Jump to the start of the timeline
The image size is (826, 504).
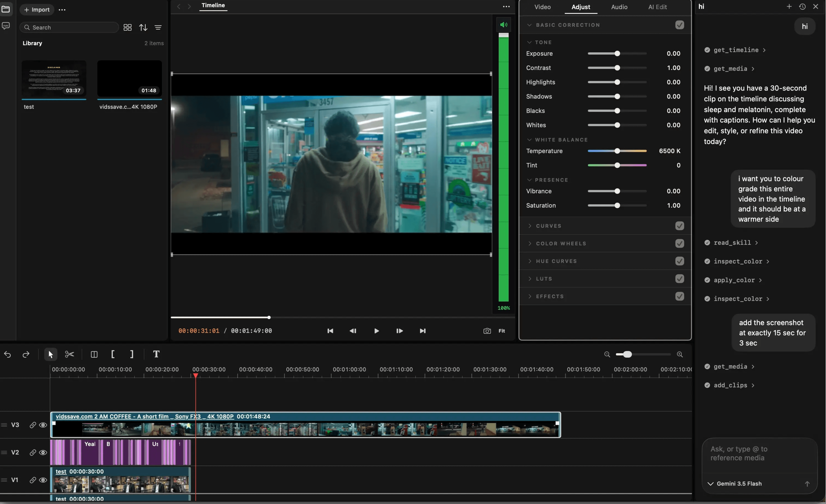pyautogui.click(x=330, y=331)
